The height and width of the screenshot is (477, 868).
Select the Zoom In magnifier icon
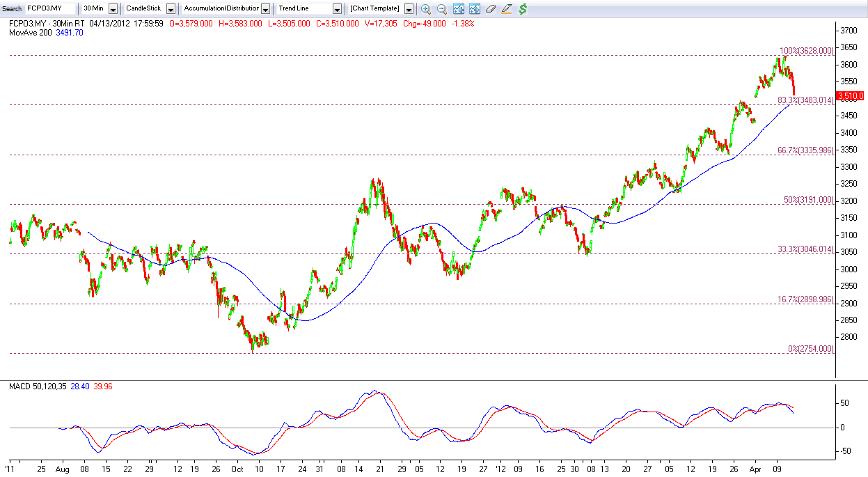[425, 8]
